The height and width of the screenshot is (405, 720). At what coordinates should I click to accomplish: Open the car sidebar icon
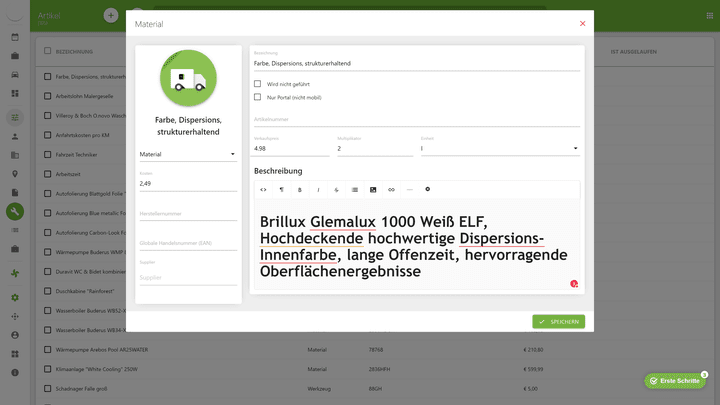[15, 74]
